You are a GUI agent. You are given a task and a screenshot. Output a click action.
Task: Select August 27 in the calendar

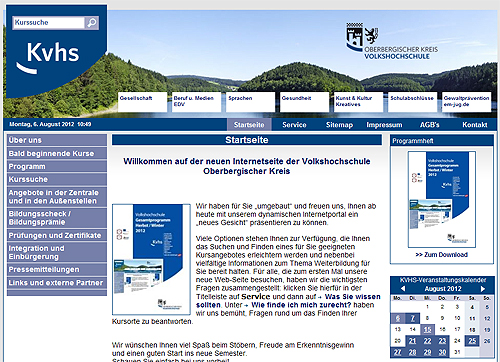pyautogui.click(x=397, y=352)
